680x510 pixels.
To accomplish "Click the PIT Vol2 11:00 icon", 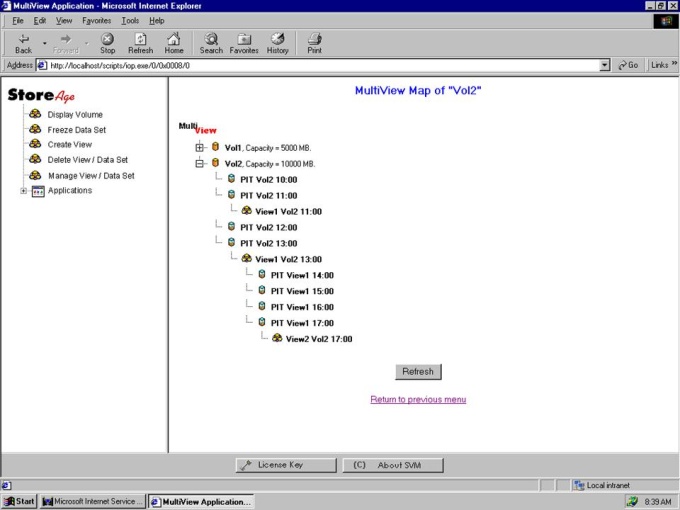I will [x=231, y=194].
